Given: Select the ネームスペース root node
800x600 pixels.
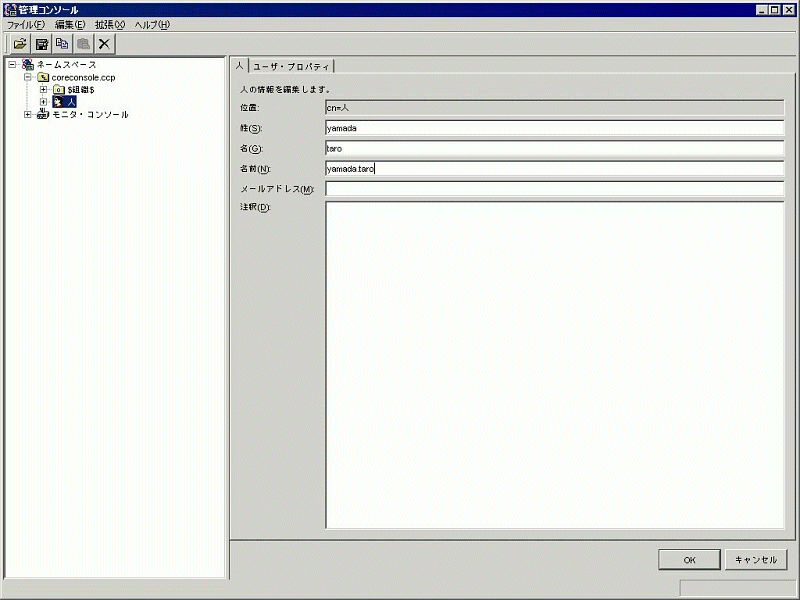Looking at the screenshot, I should pyautogui.click(x=73, y=65).
